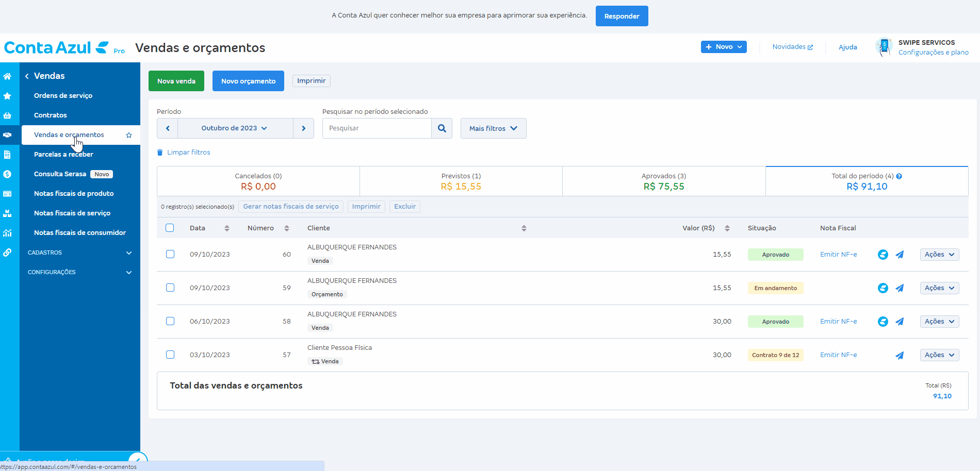Viewport: 980px width, 471px height.
Task: Click the Pesquisar search input field
Action: pos(377,128)
